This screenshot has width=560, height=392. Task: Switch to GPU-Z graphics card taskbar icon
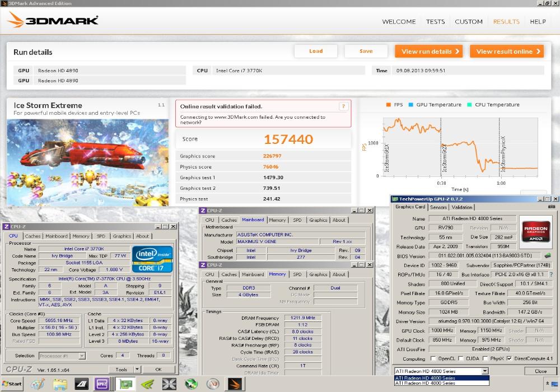point(125,384)
